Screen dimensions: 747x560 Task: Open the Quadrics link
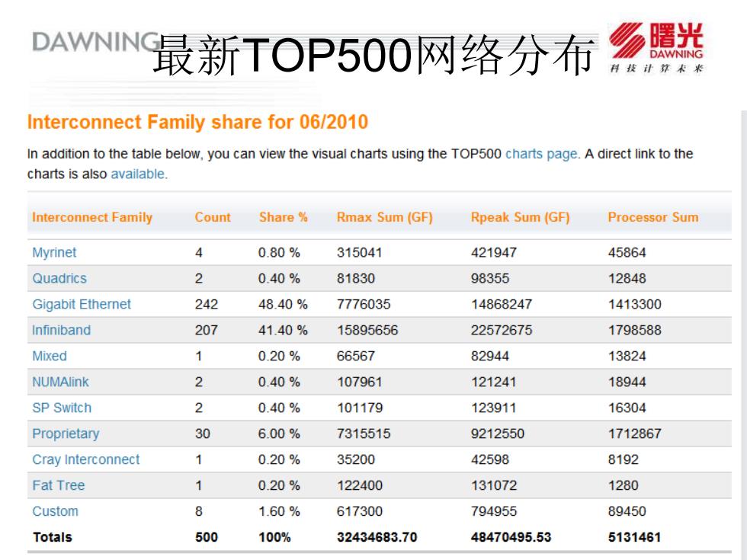pyautogui.click(x=59, y=279)
